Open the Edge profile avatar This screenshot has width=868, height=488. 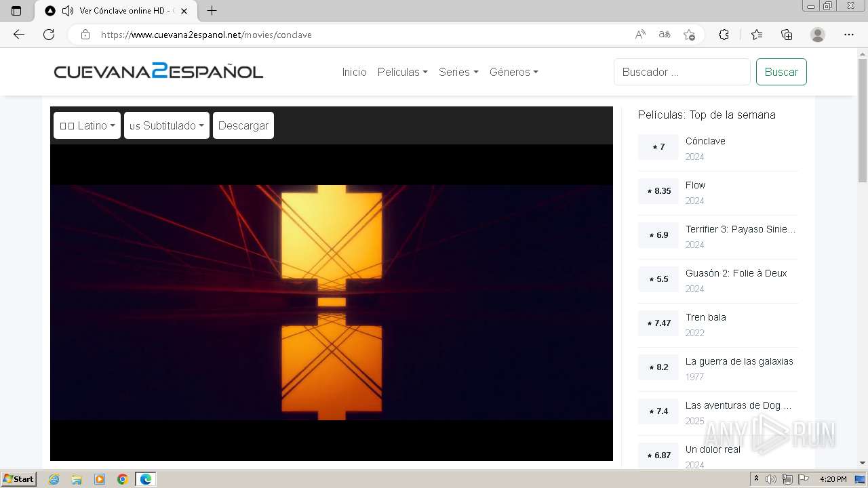(x=818, y=35)
